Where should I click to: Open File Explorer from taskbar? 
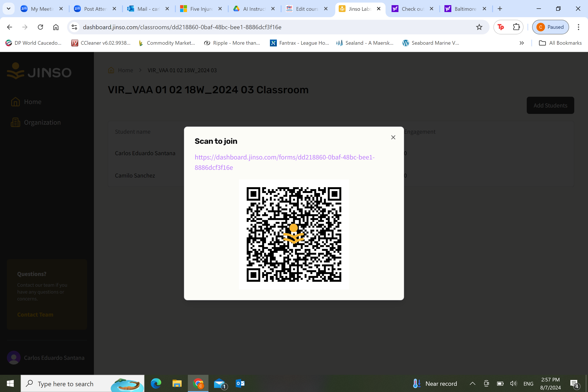[x=177, y=383]
